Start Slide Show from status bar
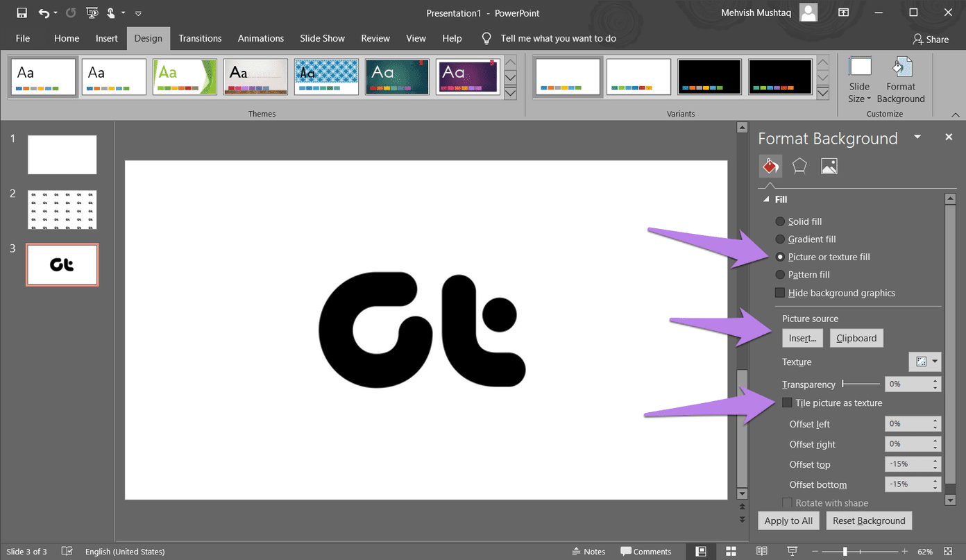This screenshot has height=560, width=966. pos(793,552)
